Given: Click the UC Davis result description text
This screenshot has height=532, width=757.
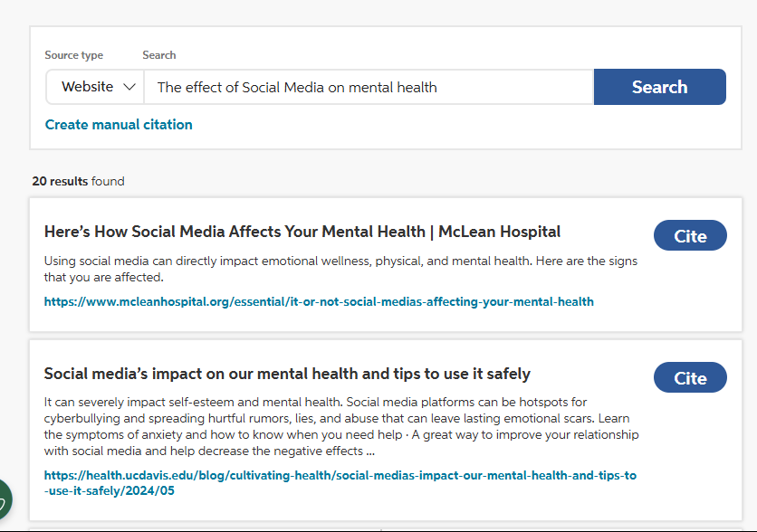Looking at the screenshot, I should 341,426.
